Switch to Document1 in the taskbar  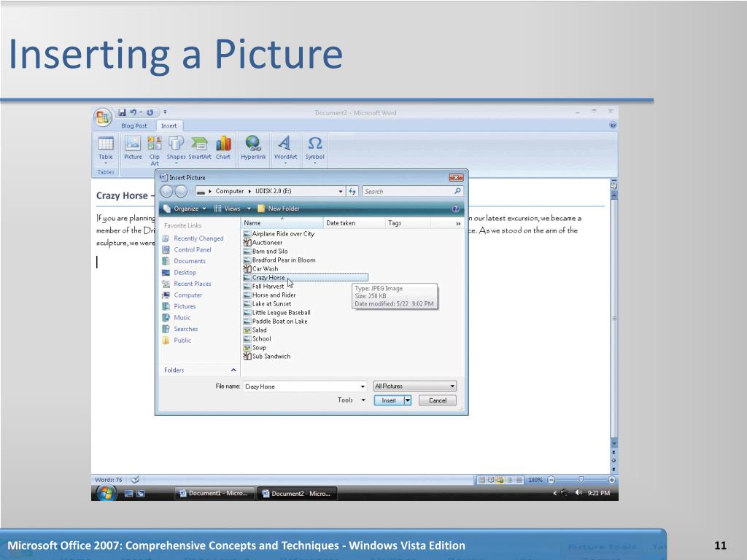tap(215, 494)
